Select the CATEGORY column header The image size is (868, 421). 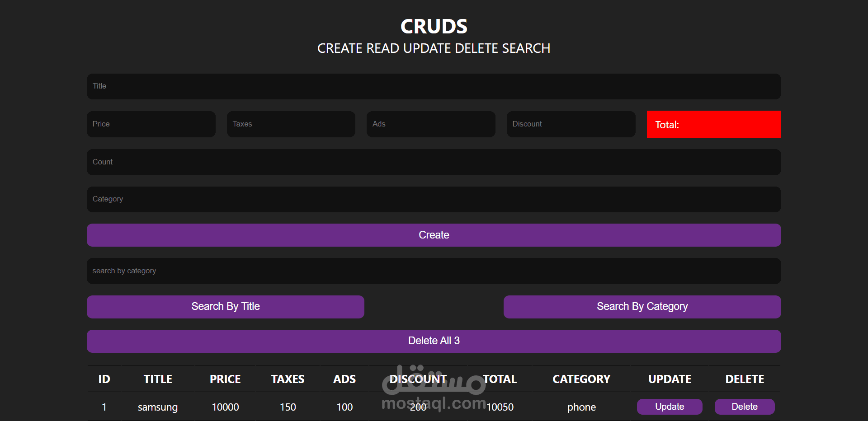[581, 379]
